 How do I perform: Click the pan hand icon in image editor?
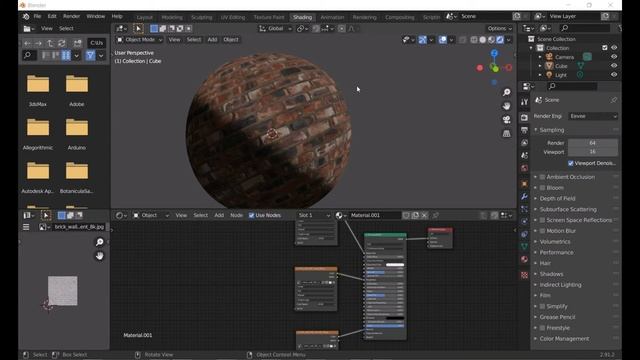[99, 256]
